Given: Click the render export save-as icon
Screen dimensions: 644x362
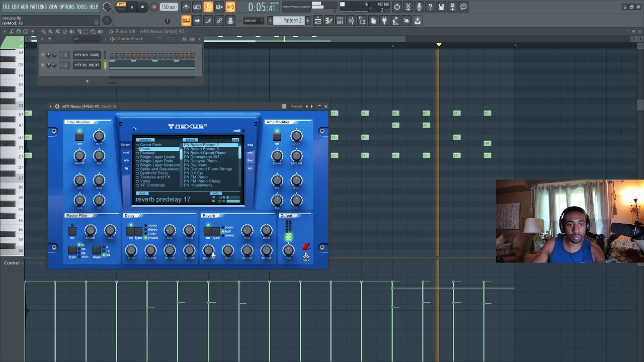Looking at the screenshot, I should click(x=452, y=7).
